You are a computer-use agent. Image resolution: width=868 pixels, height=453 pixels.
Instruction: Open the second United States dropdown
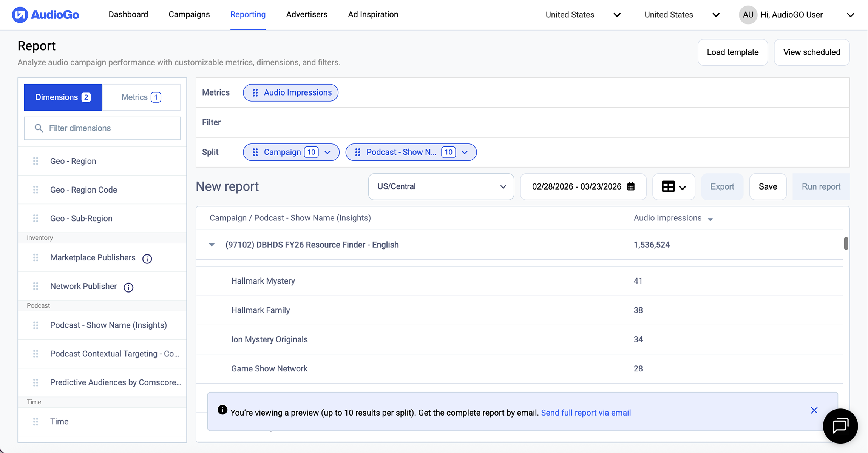click(682, 15)
